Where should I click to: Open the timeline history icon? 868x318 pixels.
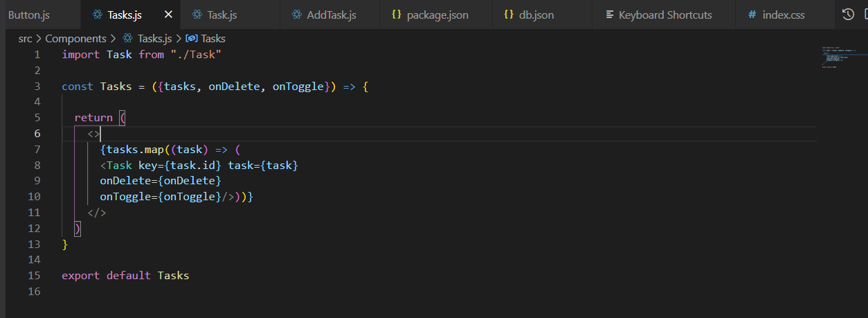tap(848, 15)
